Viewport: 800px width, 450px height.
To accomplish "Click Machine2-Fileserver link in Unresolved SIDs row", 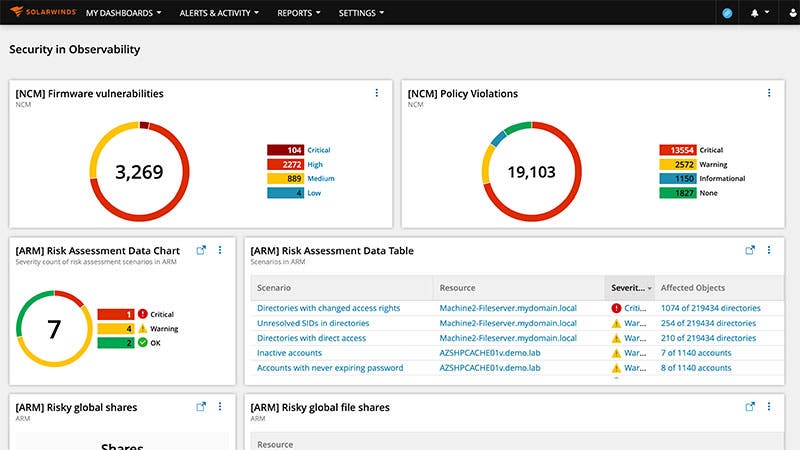I will (x=508, y=323).
